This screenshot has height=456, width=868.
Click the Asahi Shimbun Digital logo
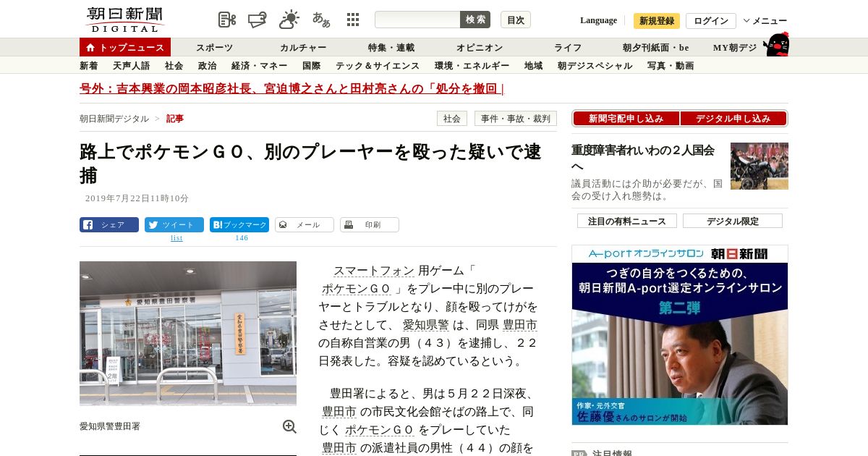124,20
